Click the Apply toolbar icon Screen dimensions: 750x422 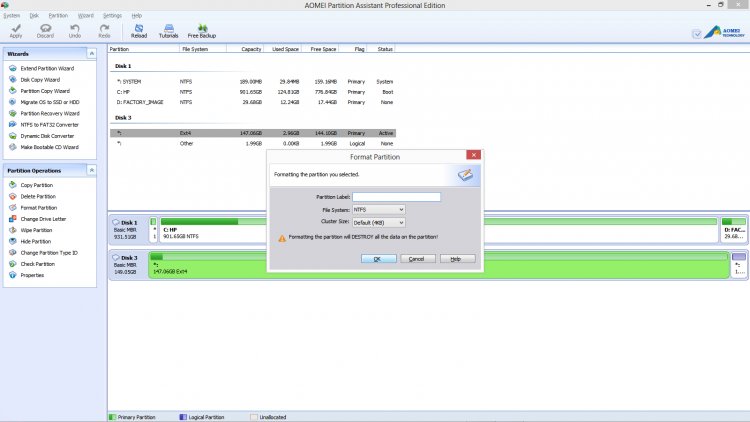coord(16,31)
